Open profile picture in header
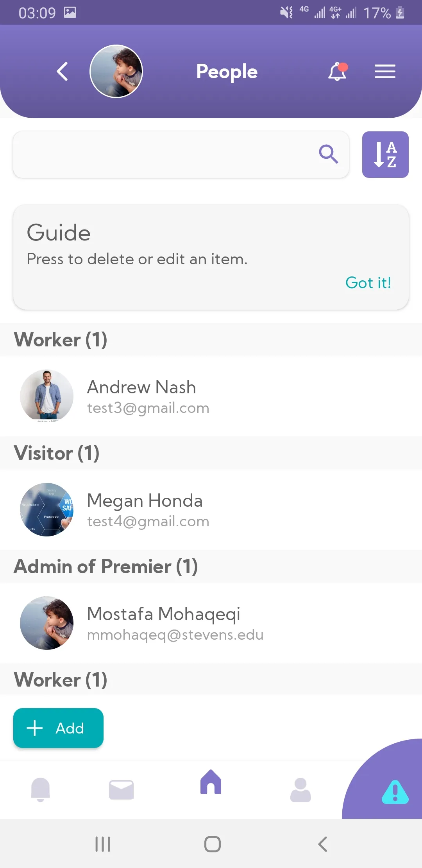Viewport: 422px width, 868px height. tap(116, 71)
